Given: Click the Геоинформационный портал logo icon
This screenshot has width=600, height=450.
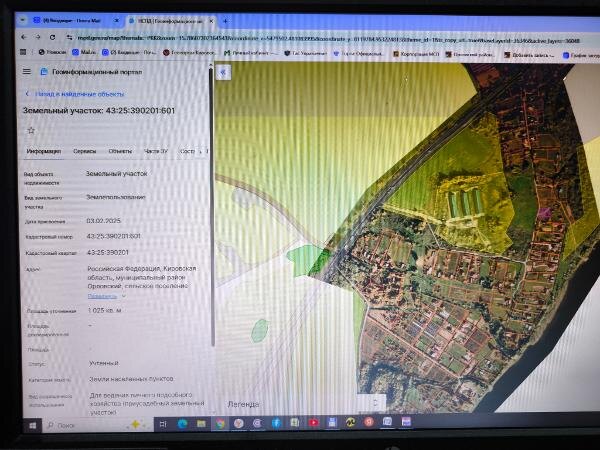Looking at the screenshot, I should (44, 72).
